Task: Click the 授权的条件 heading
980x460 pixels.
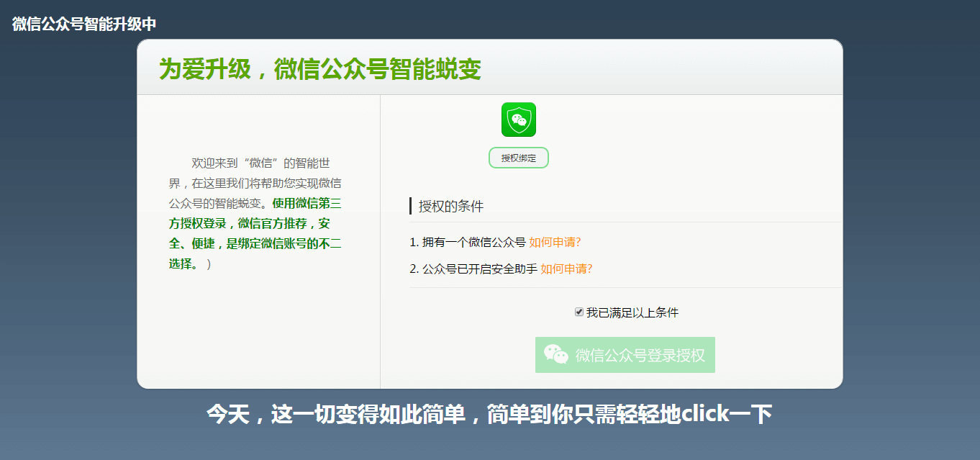Action: point(451,207)
